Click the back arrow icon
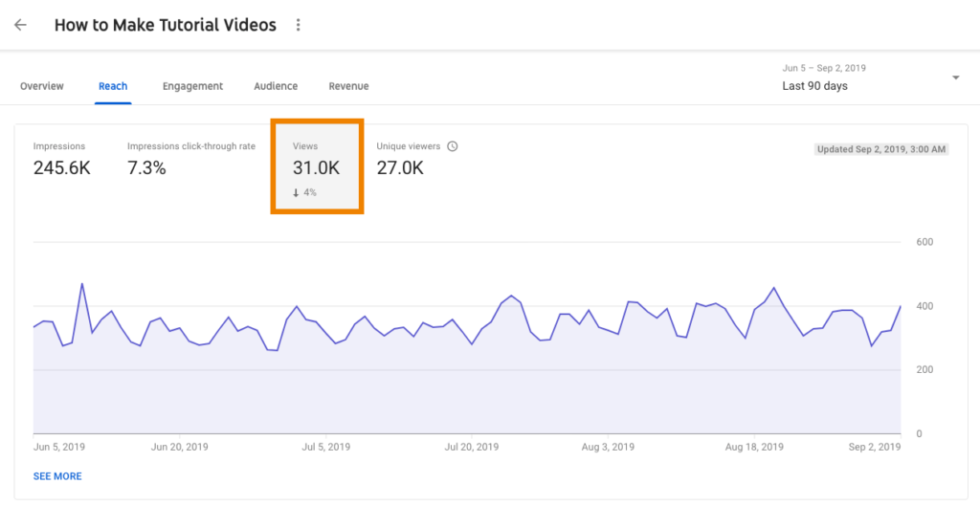 pyautogui.click(x=21, y=25)
